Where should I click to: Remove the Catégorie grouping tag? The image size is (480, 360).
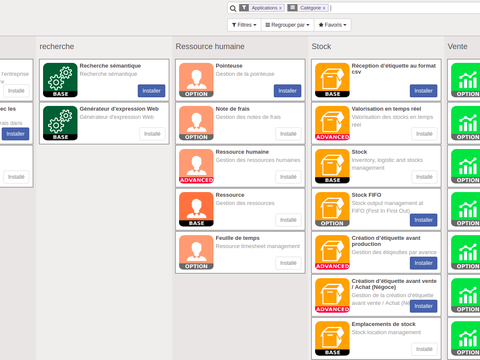(x=324, y=8)
